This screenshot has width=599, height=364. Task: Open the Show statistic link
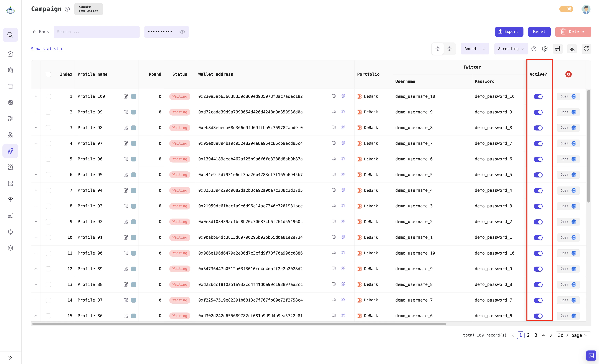[47, 49]
